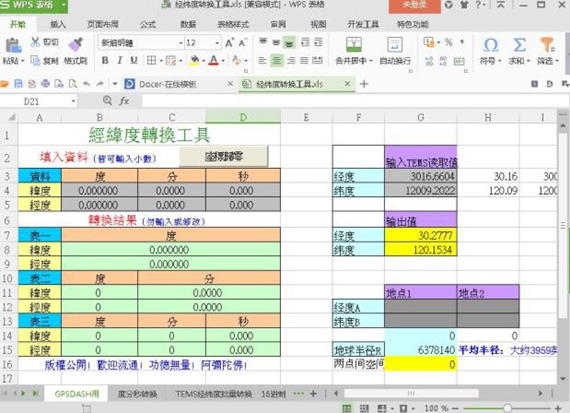
Task: Click zoom in plus button
Action: point(558,408)
